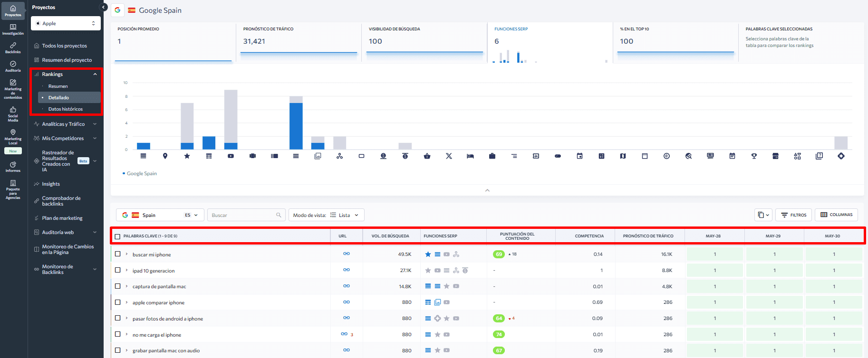Open the URL link for 'ipad 10 generacion'
This screenshot has height=358, width=868.
point(347,270)
